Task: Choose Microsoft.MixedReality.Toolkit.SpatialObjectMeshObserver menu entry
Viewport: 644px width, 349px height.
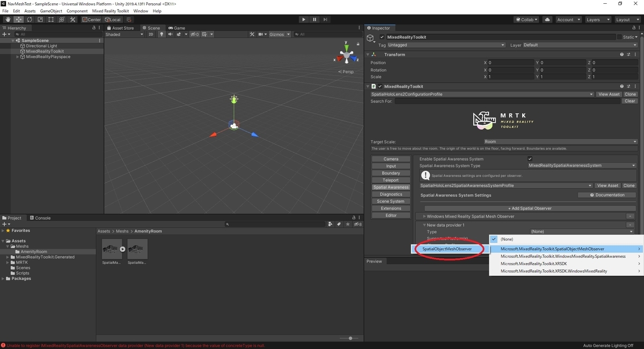Action: coord(567,249)
